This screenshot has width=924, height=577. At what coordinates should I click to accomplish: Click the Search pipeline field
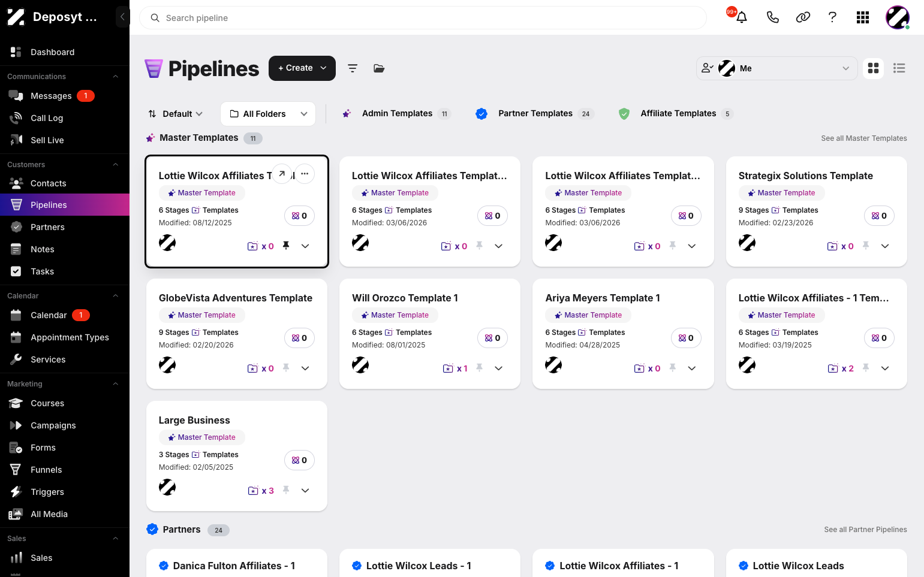[423, 18]
